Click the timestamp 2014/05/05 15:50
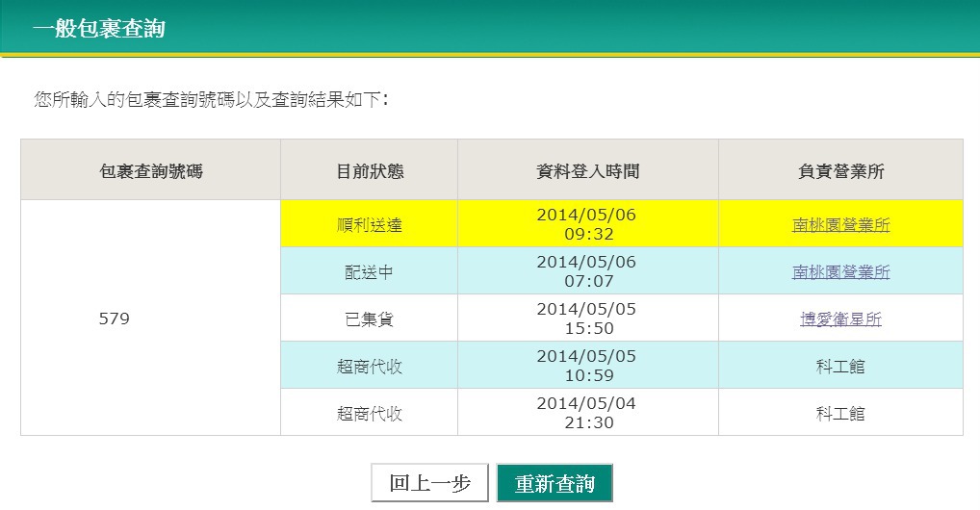Screen dimensions: 980x510 (587, 319)
